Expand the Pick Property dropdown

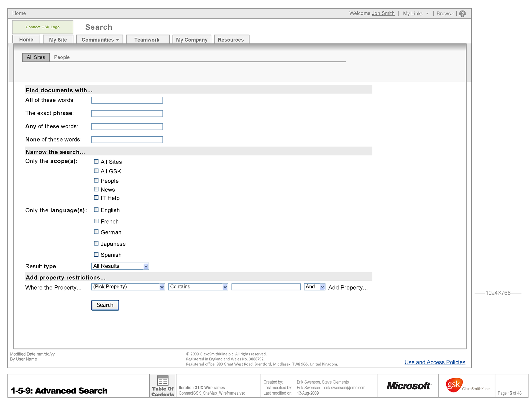[162, 287]
